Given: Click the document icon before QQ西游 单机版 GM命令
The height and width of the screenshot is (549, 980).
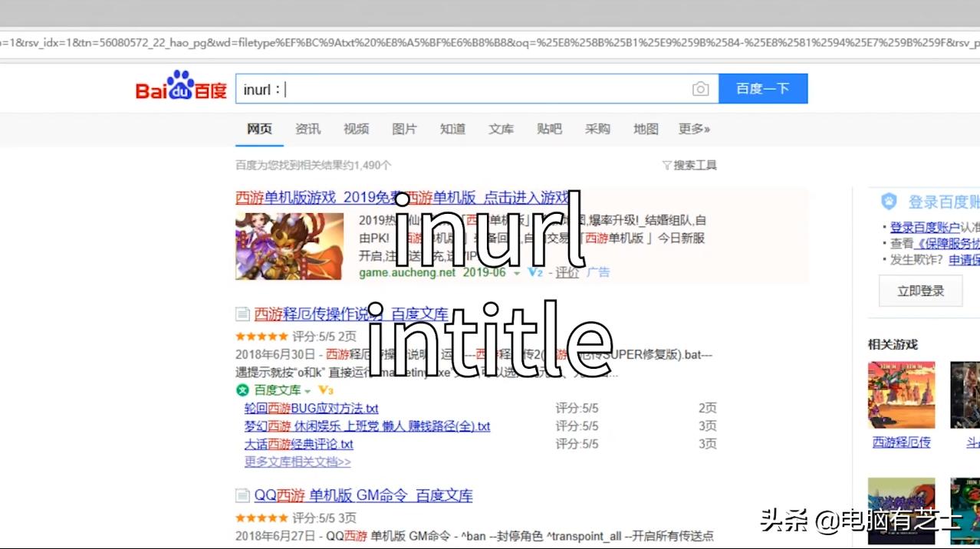Looking at the screenshot, I should tap(242, 496).
